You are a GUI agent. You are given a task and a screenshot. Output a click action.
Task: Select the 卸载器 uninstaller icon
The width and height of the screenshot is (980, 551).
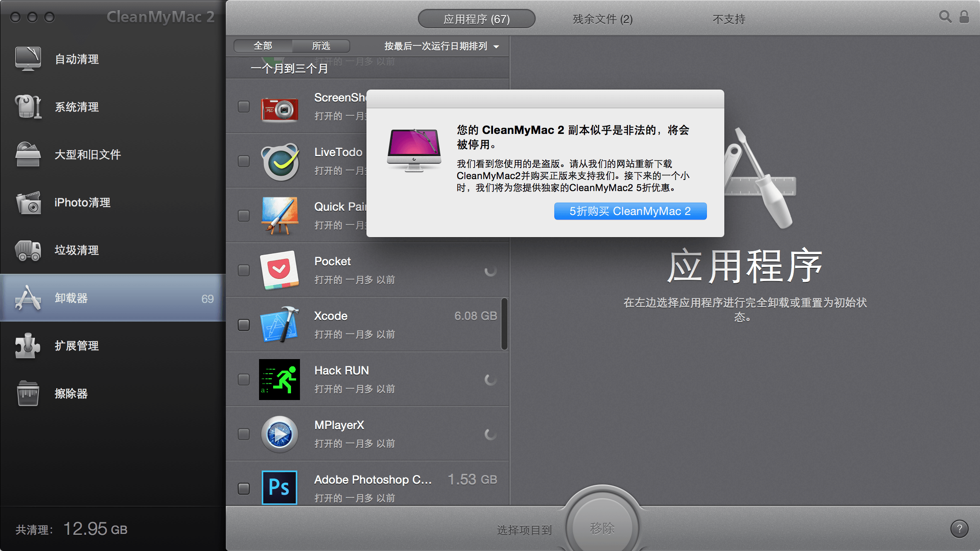click(28, 298)
